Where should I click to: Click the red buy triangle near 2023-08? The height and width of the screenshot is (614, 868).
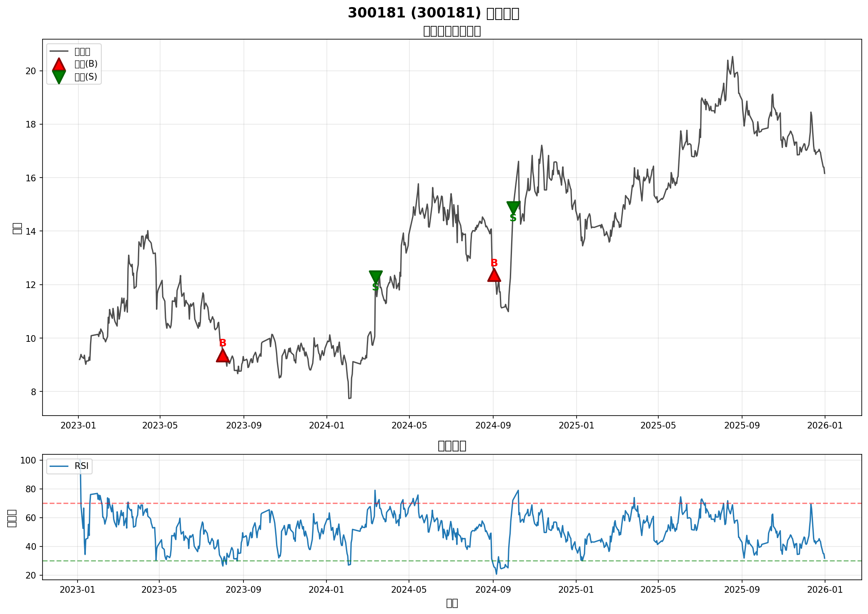[223, 356]
